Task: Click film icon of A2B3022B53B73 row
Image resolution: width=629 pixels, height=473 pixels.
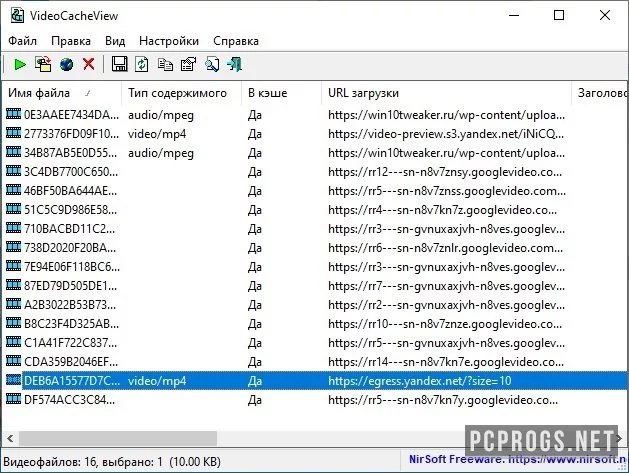Action: click(13, 304)
